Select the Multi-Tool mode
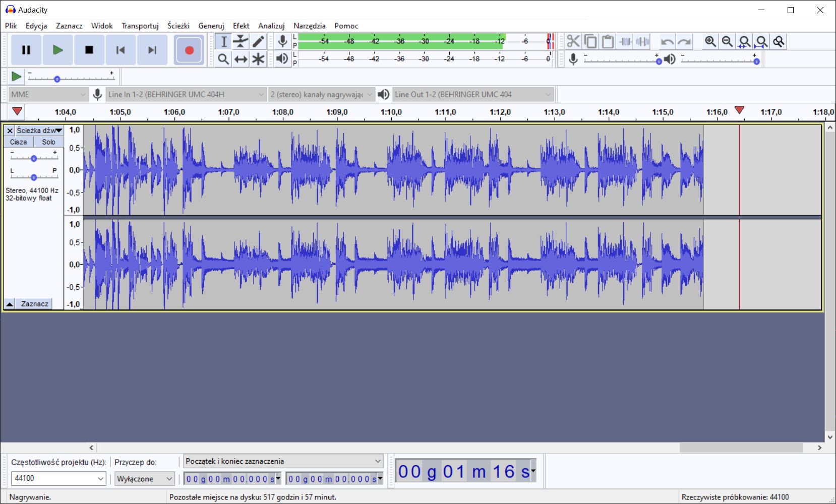The image size is (836, 504). click(x=258, y=59)
